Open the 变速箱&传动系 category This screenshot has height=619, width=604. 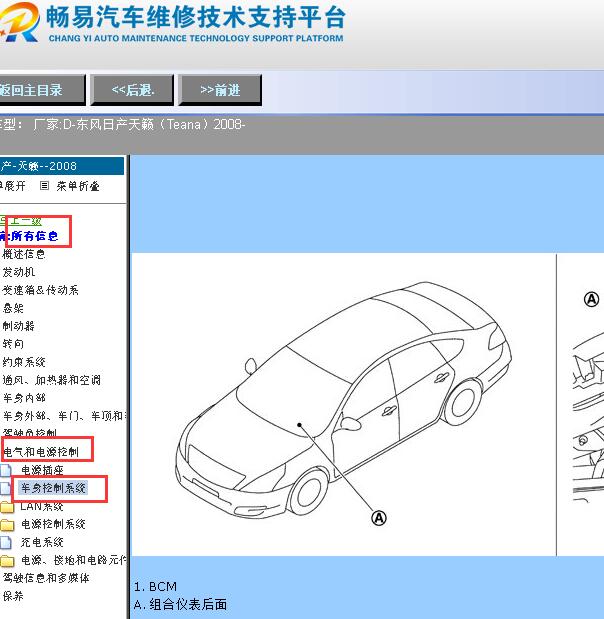coord(40,290)
